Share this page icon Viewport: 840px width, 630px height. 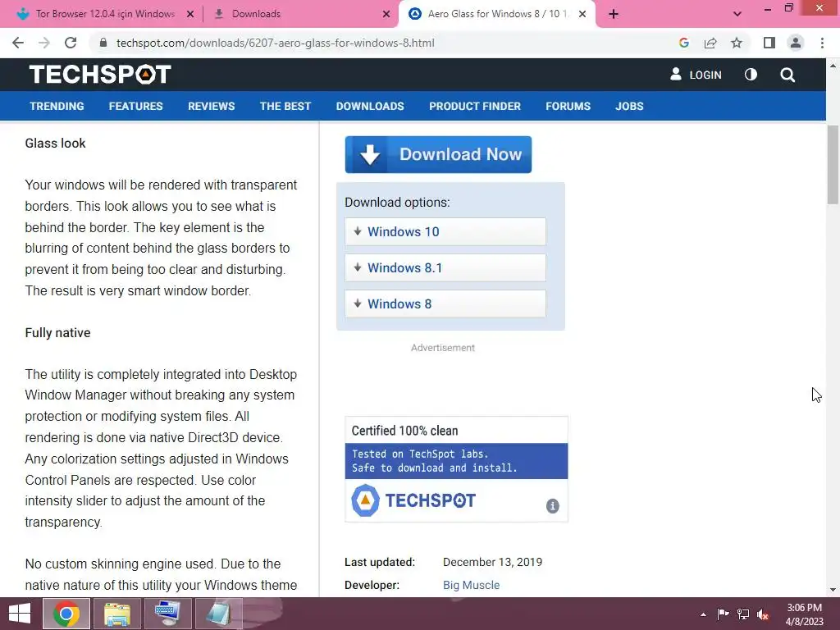pyautogui.click(x=710, y=43)
